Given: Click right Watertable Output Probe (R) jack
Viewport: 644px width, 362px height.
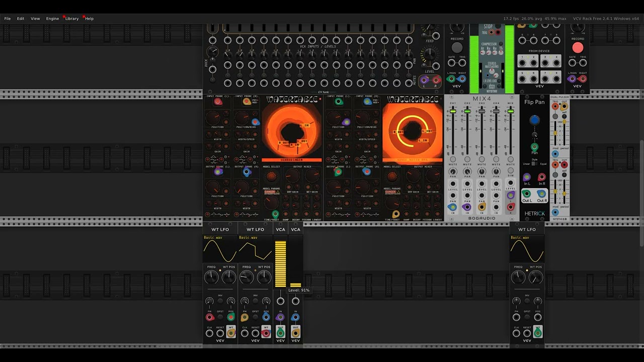Looking at the screenshot, I should pyautogui.click(x=367, y=172).
